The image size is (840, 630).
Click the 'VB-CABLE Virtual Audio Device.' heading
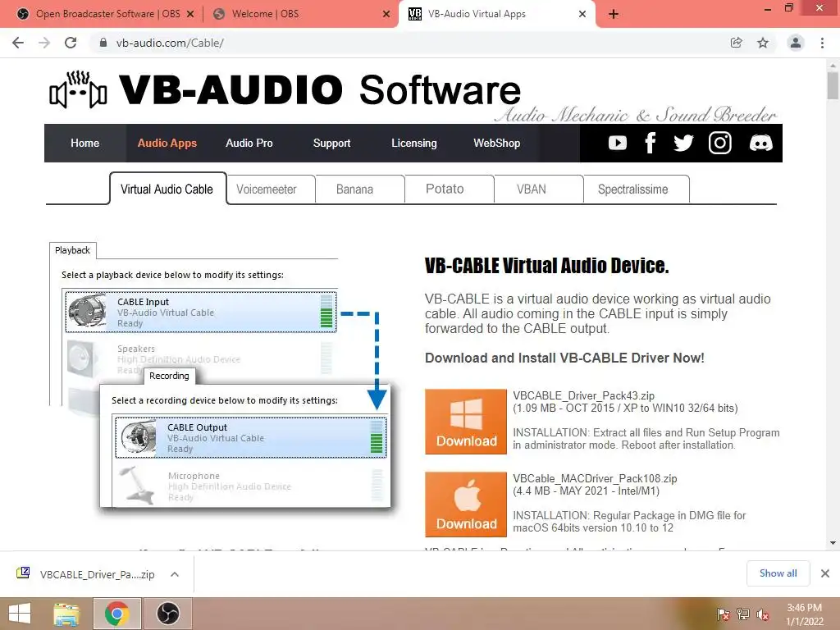pos(546,266)
